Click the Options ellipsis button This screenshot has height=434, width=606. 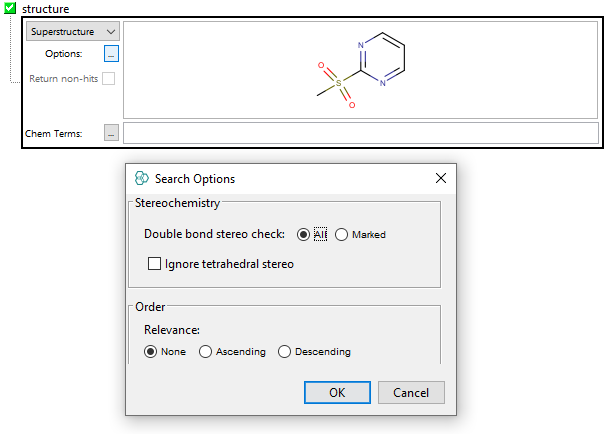(x=111, y=54)
